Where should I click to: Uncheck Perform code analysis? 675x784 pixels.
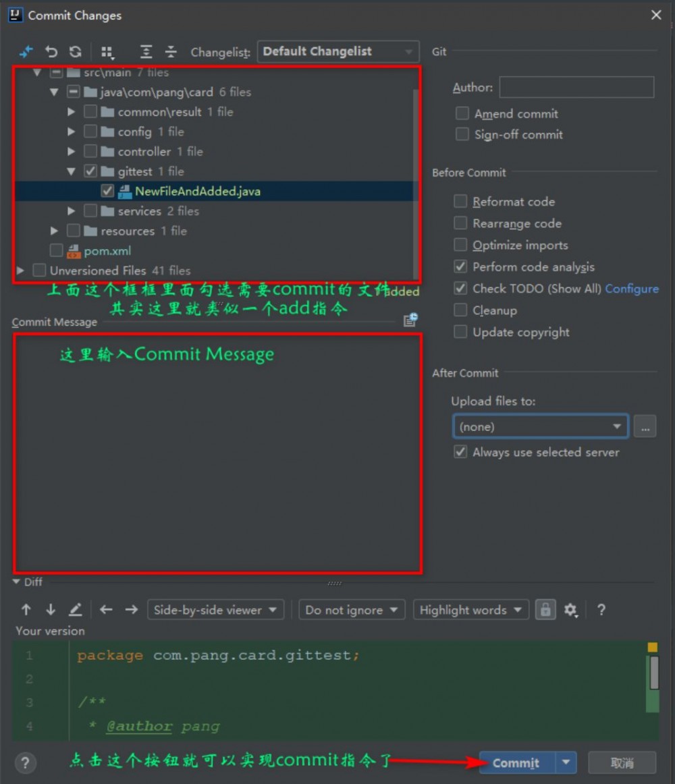(x=460, y=267)
